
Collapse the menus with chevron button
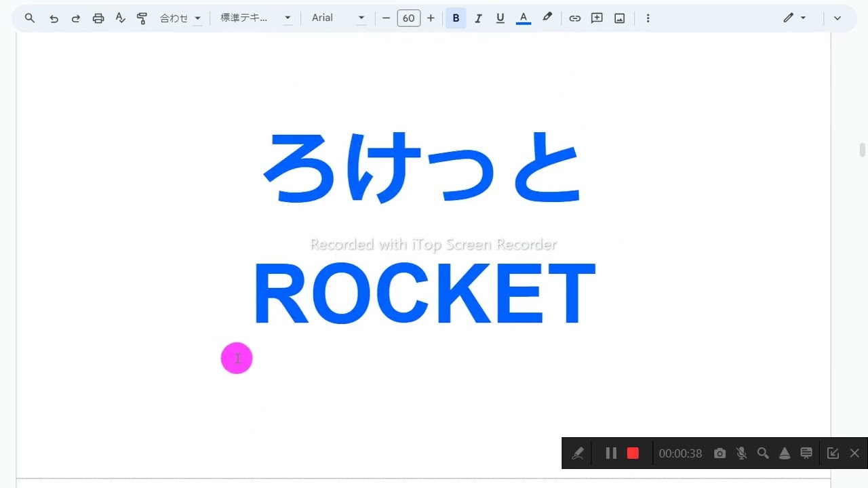(837, 18)
